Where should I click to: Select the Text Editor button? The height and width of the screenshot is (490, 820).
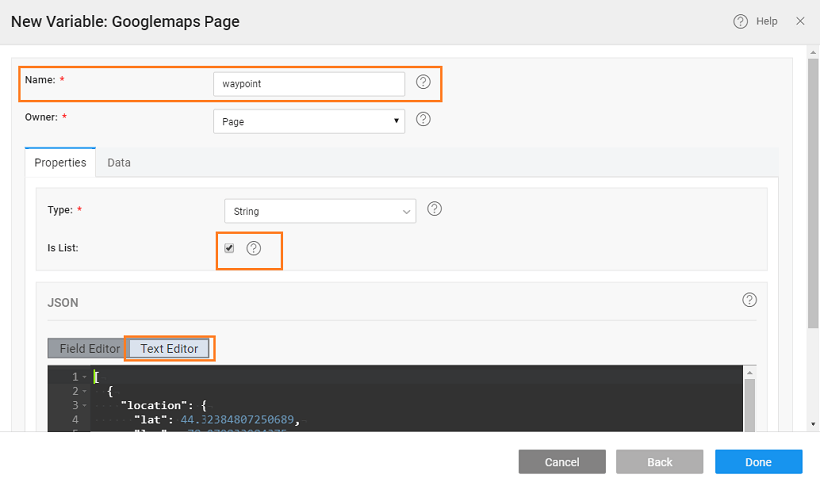169,348
